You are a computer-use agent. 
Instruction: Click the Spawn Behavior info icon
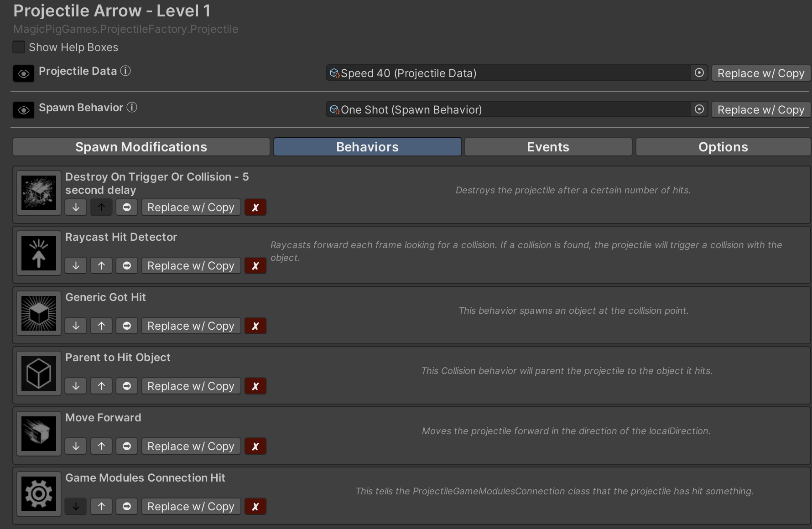coord(132,108)
